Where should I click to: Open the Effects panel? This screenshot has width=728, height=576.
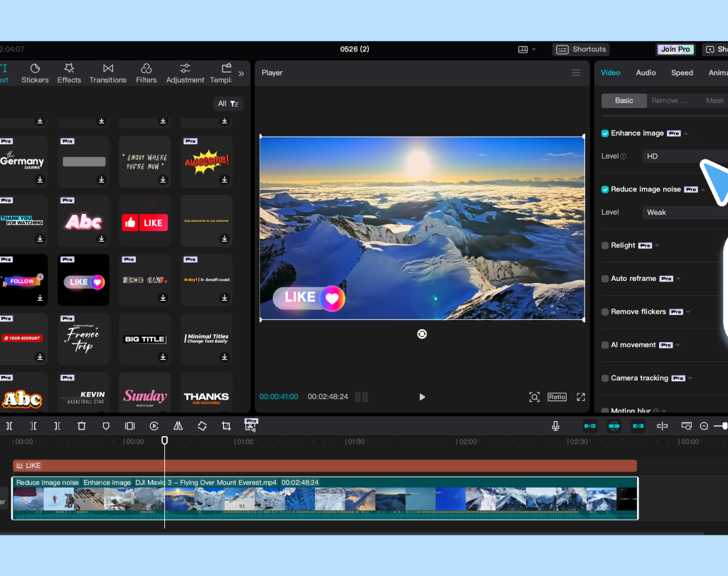point(69,73)
